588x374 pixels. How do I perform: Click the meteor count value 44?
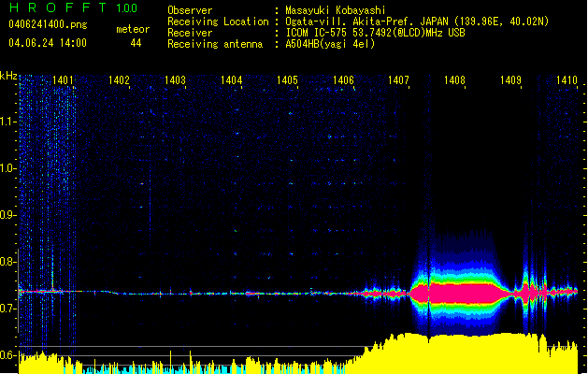pyautogui.click(x=136, y=43)
